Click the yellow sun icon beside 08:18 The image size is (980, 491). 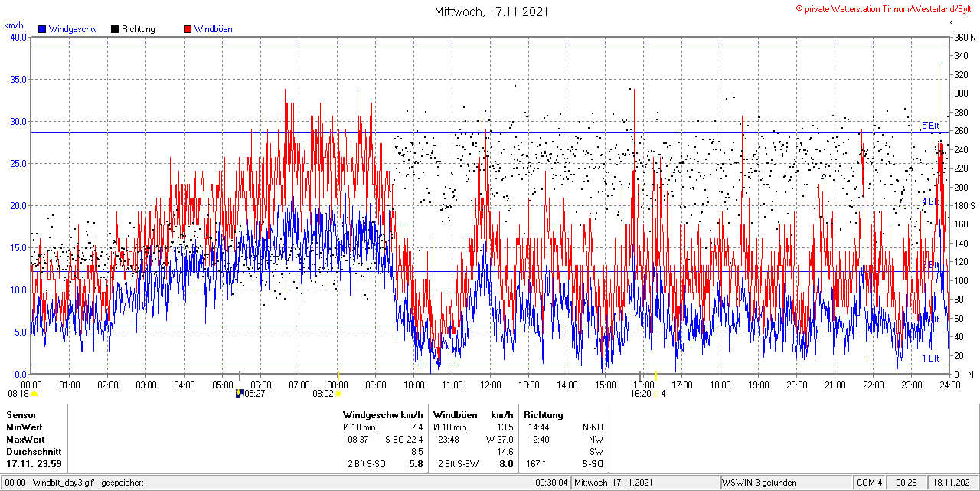pos(34,394)
